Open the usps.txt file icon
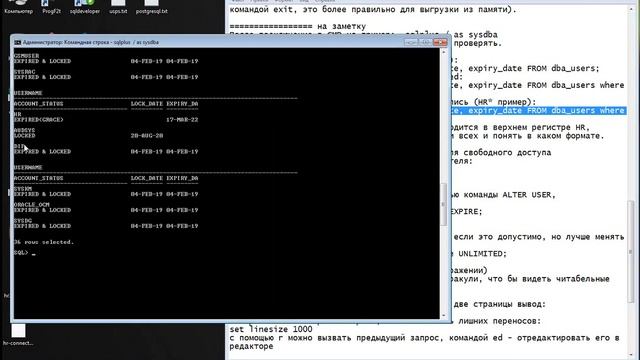Image resolution: width=640 pixels, height=360 pixels. 118,7
